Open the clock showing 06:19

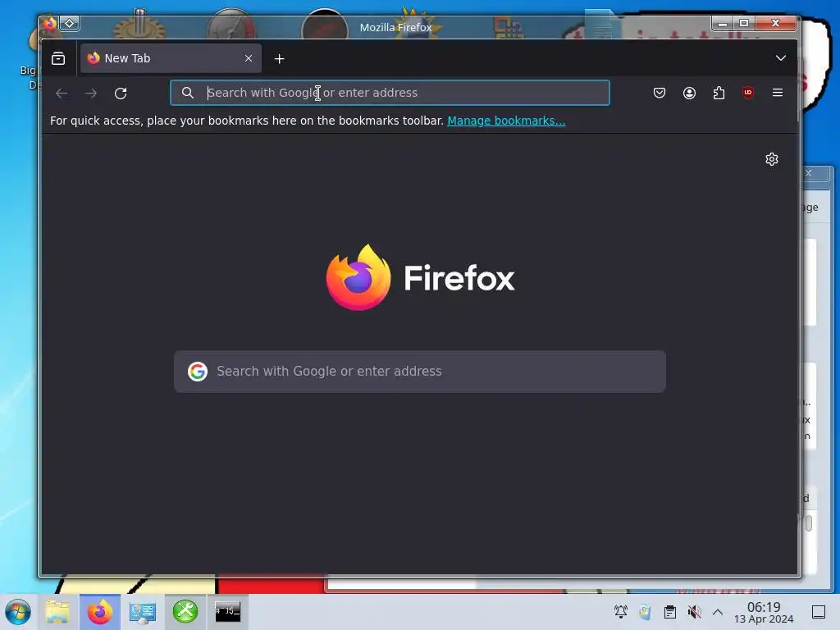click(764, 612)
